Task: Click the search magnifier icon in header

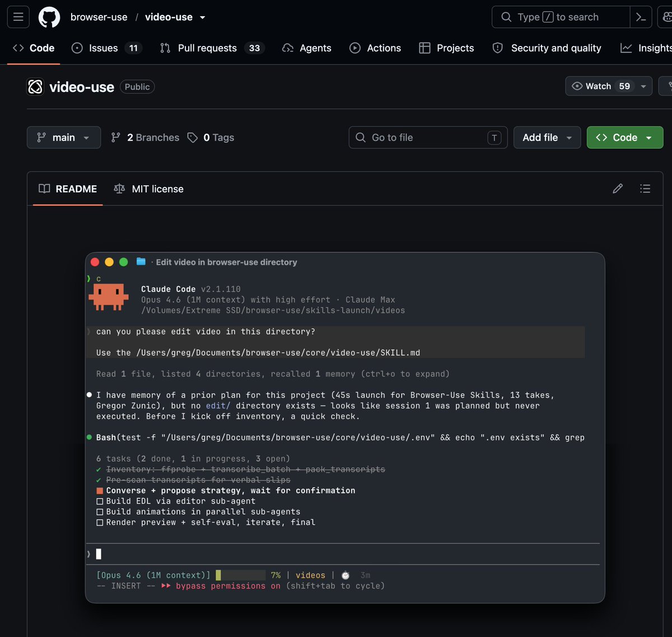Action: pyautogui.click(x=506, y=17)
